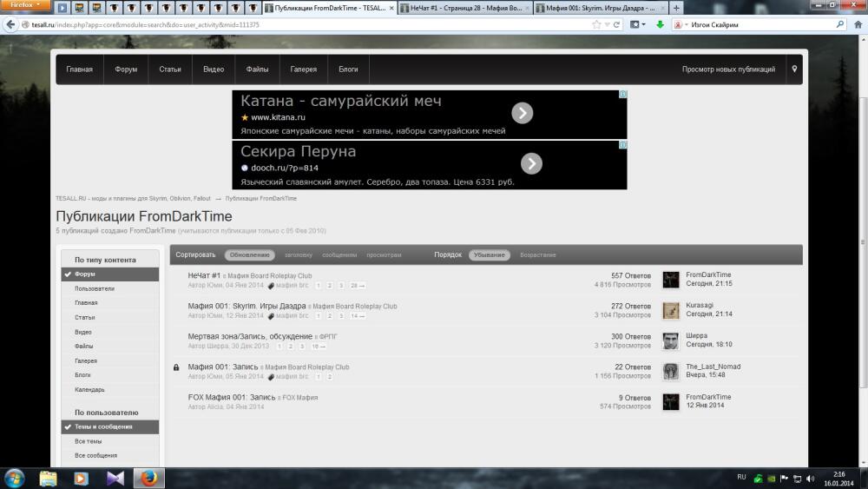Open the Firefox menu button

pyautogui.click(x=25, y=5)
